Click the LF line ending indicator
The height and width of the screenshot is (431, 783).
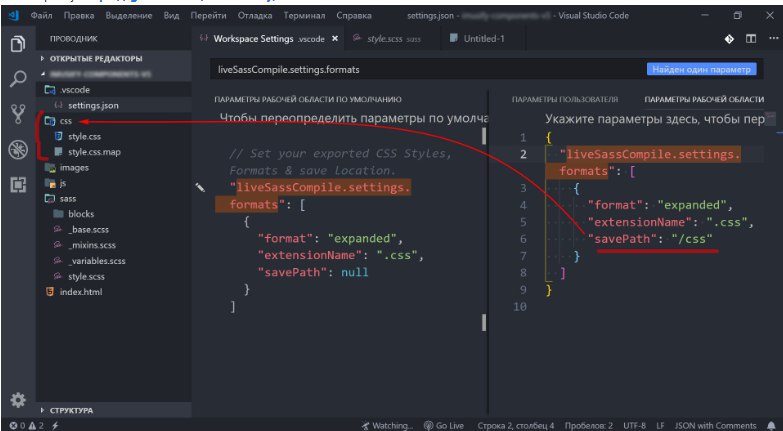click(x=660, y=426)
